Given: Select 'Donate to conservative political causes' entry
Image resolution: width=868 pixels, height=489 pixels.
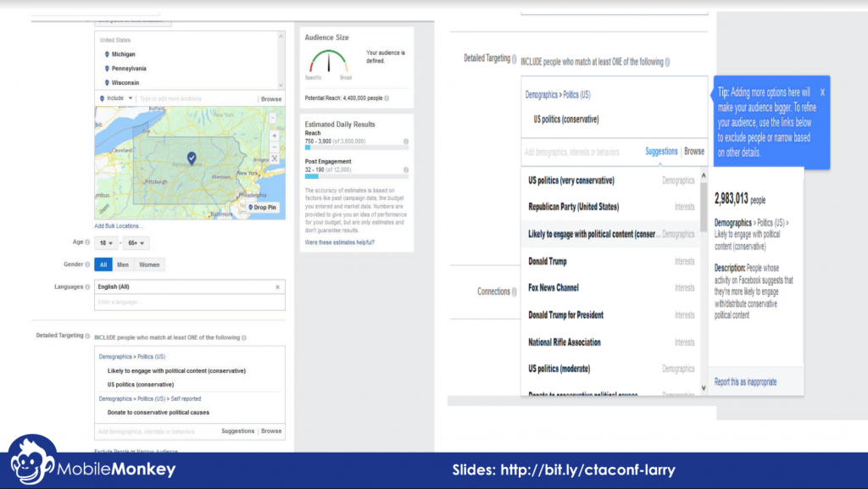Looking at the screenshot, I should [x=159, y=412].
